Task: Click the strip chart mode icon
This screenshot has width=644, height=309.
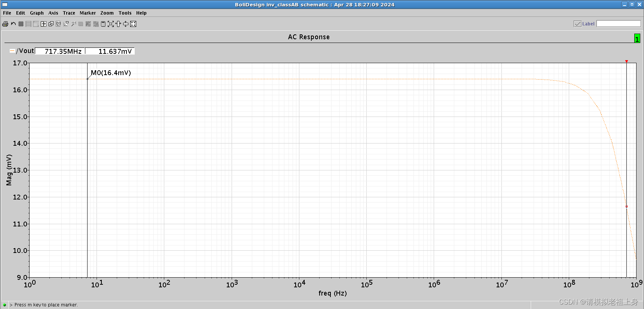Action: (28, 24)
